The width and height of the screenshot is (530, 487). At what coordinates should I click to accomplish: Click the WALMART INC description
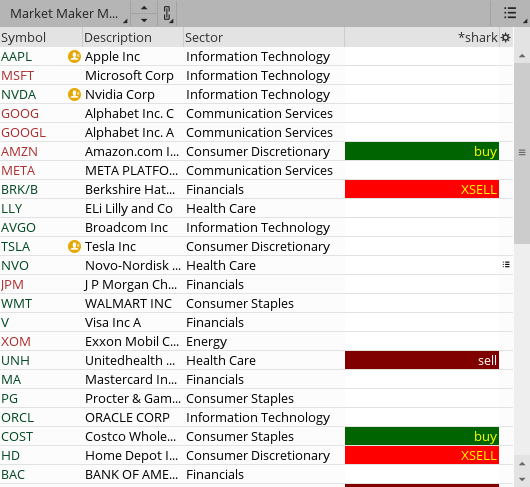point(128,303)
